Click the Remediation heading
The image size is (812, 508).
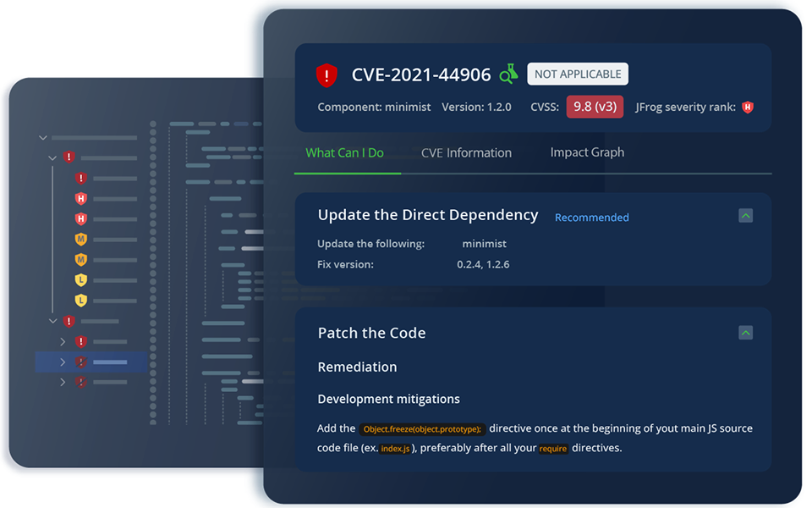pos(357,367)
